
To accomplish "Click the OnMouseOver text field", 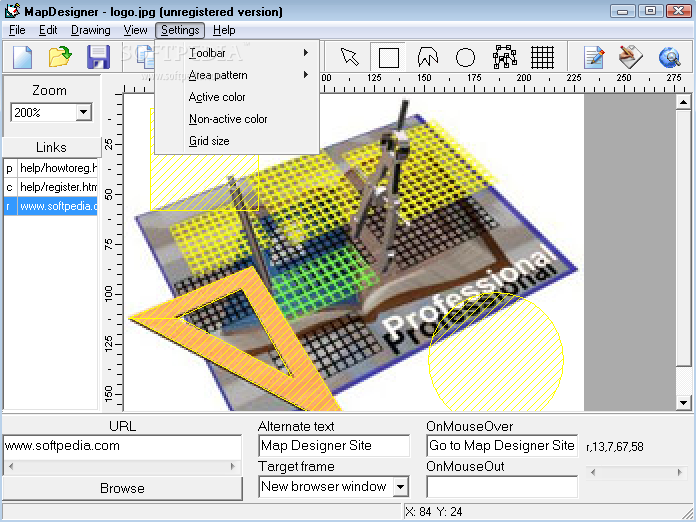I will (x=502, y=446).
